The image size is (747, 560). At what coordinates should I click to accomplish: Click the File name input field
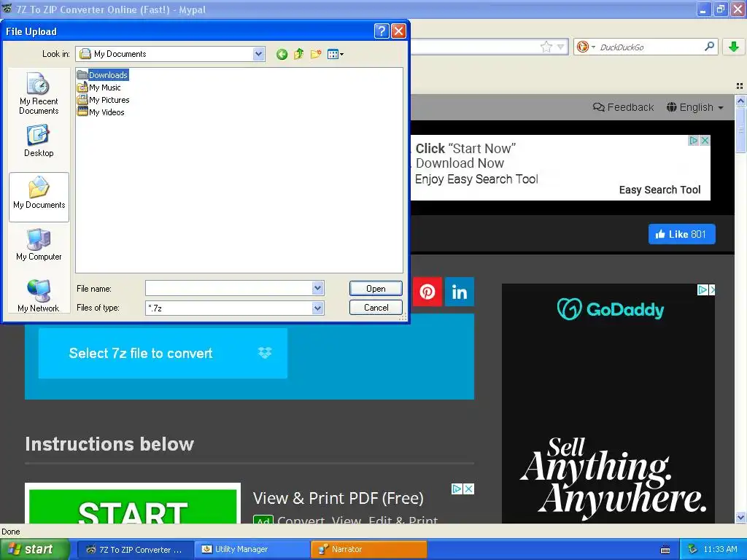[x=229, y=287]
